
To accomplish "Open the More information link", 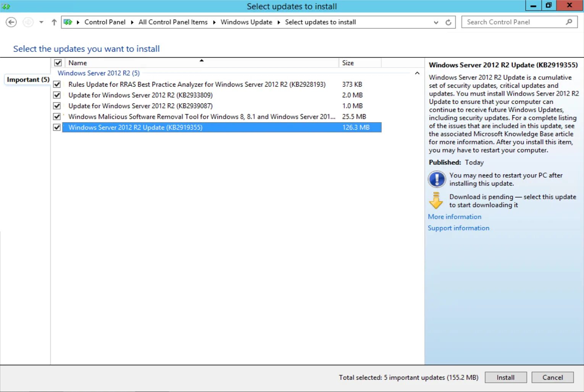I will pos(455,217).
